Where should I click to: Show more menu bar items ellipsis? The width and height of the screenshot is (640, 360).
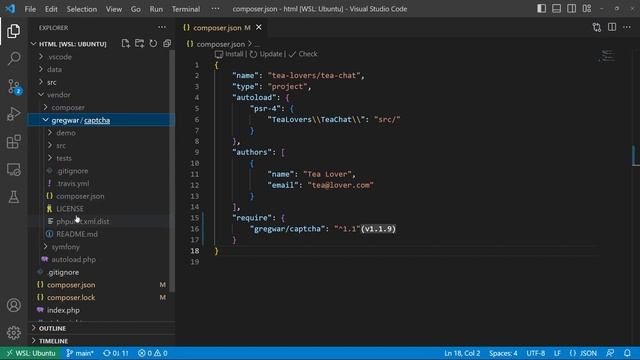tap(216, 9)
